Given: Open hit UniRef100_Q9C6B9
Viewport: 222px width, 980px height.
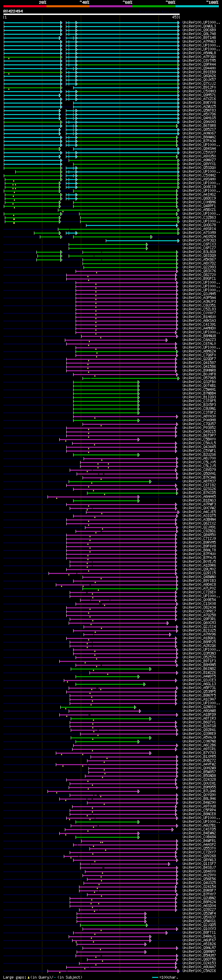Looking at the screenshot, I should click(199, 30).
